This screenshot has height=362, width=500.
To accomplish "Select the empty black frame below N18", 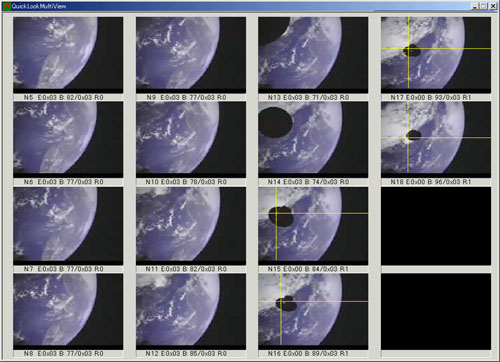I will [436, 226].
